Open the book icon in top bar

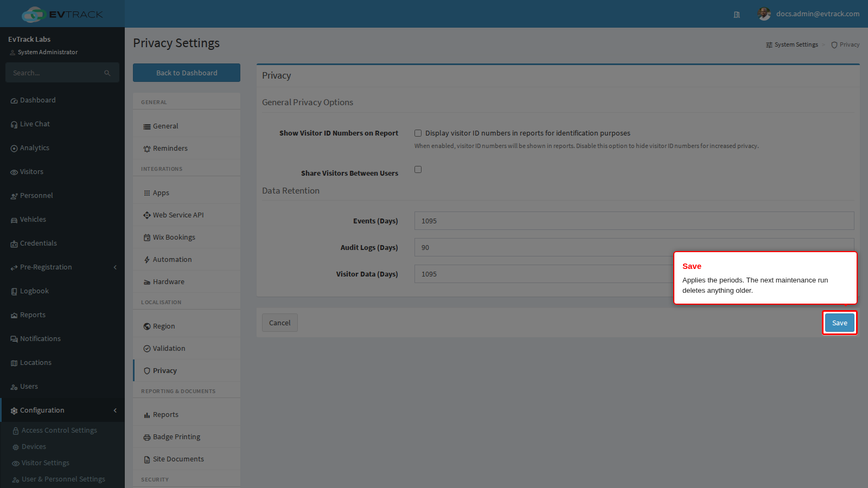pyautogui.click(x=737, y=15)
